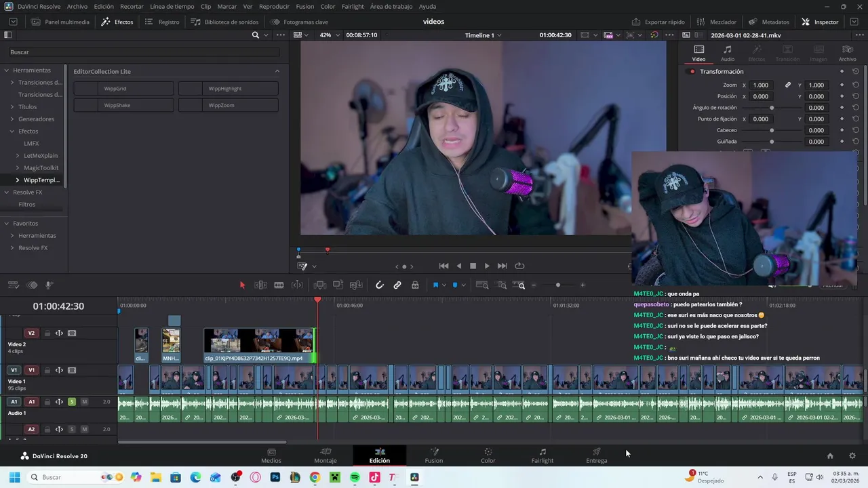
Task: Open the Reproducir menu
Action: click(x=274, y=6)
